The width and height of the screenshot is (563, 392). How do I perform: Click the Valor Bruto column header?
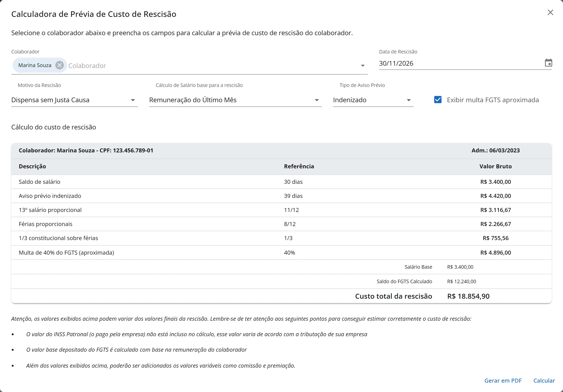click(x=496, y=166)
